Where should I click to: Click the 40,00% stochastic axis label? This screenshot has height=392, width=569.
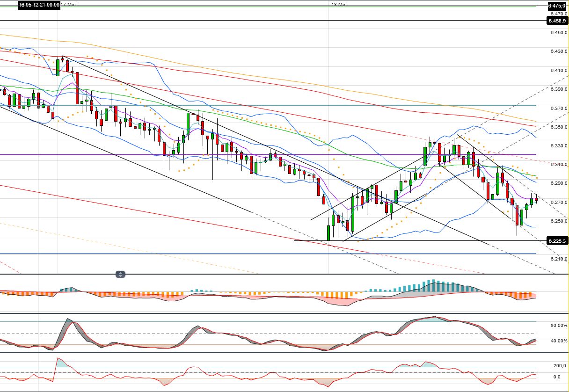pos(559,341)
